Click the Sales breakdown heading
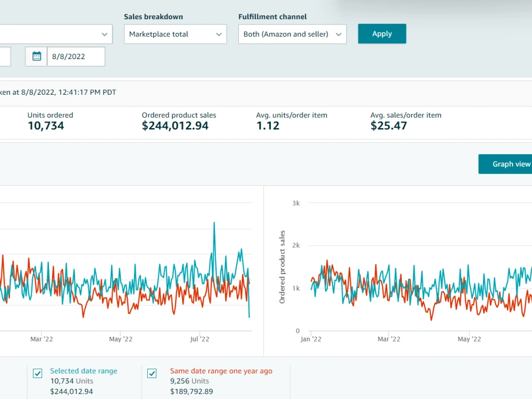Screen dimensions: 532x399 153,16
